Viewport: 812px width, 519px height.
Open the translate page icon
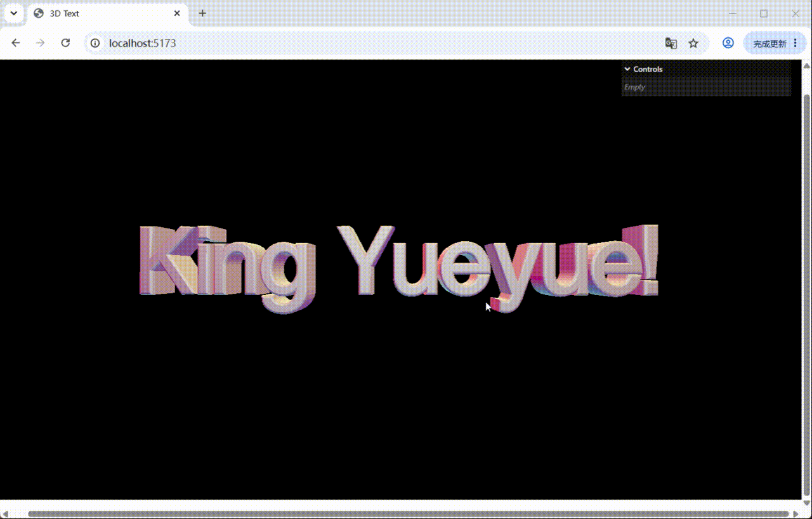point(671,43)
